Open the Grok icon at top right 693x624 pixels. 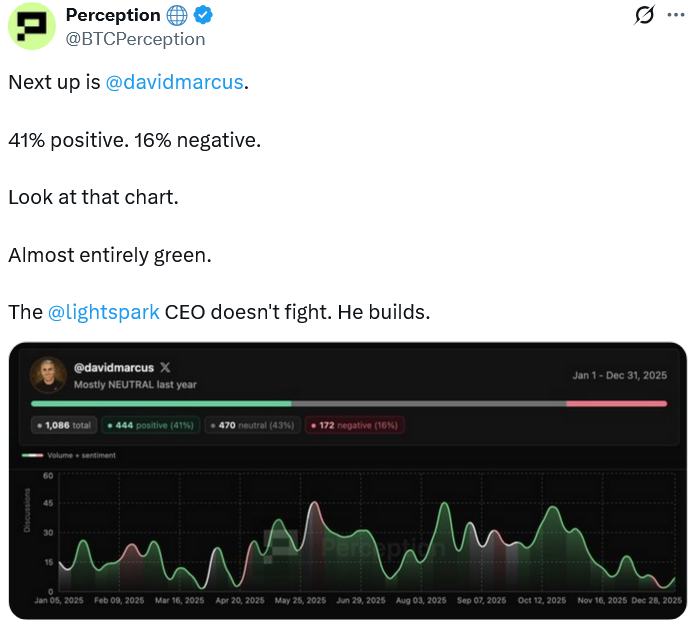tap(645, 16)
